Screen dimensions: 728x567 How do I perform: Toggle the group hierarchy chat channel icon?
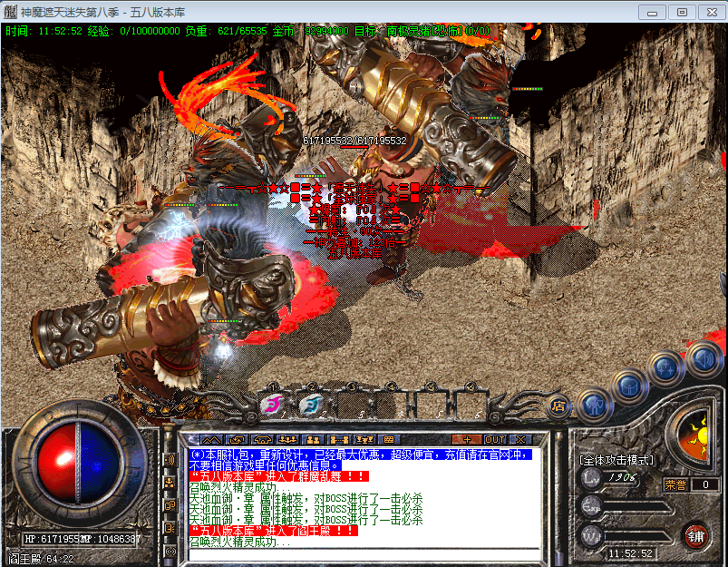pos(170,483)
